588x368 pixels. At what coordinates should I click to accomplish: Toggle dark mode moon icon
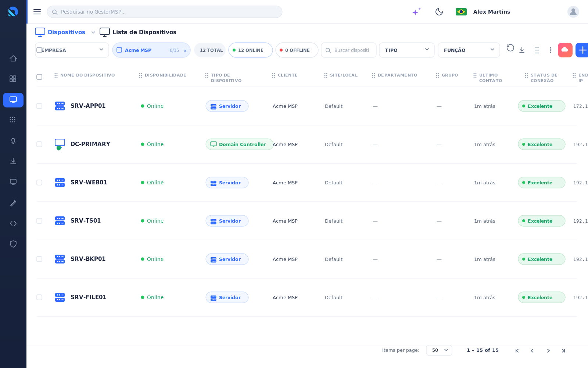[x=439, y=12]
